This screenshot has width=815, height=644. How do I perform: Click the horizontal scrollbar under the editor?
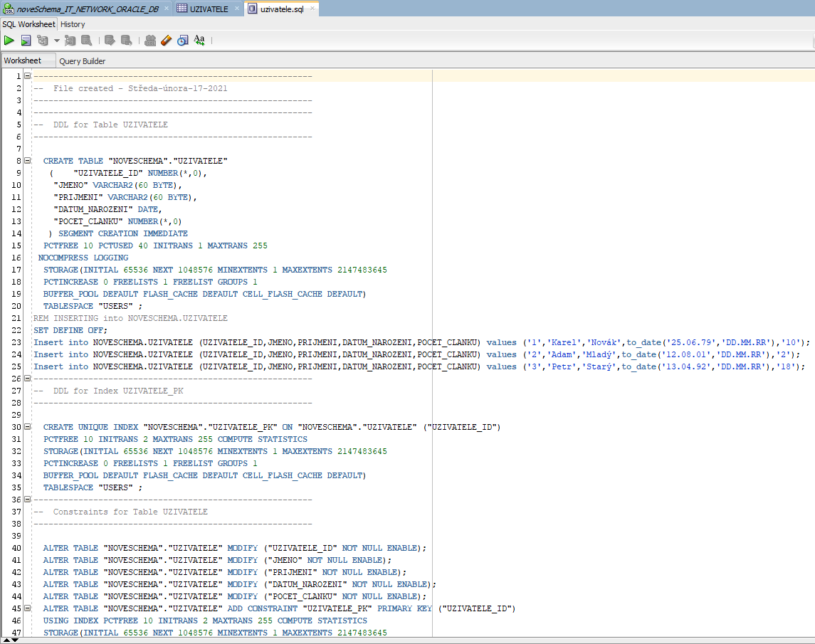point(406,640)
